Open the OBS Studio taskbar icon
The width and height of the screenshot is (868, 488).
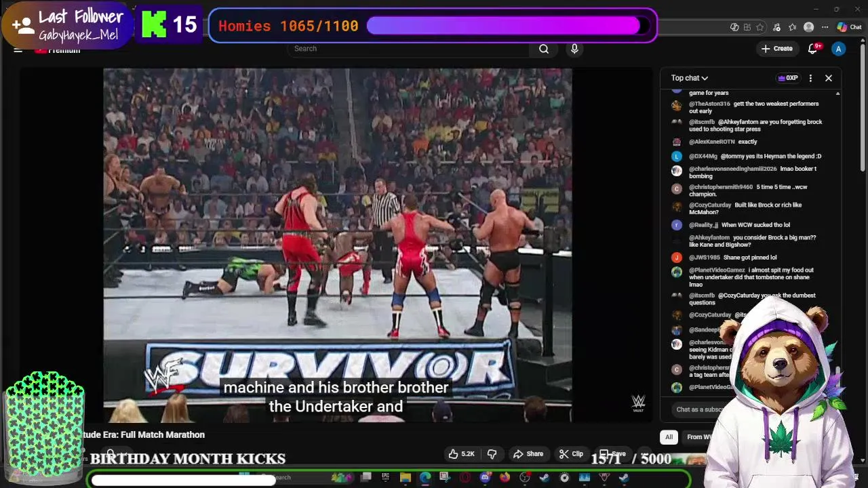[525, 478]
